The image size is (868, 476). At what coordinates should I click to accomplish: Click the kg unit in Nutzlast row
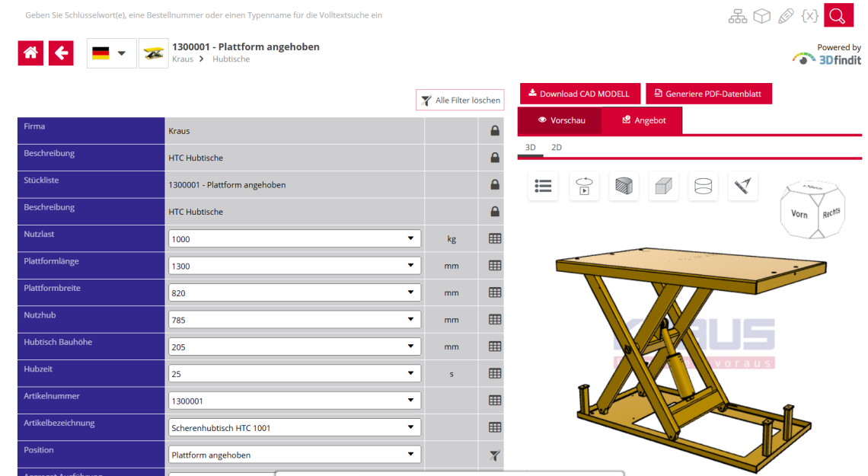coord(452,239)
